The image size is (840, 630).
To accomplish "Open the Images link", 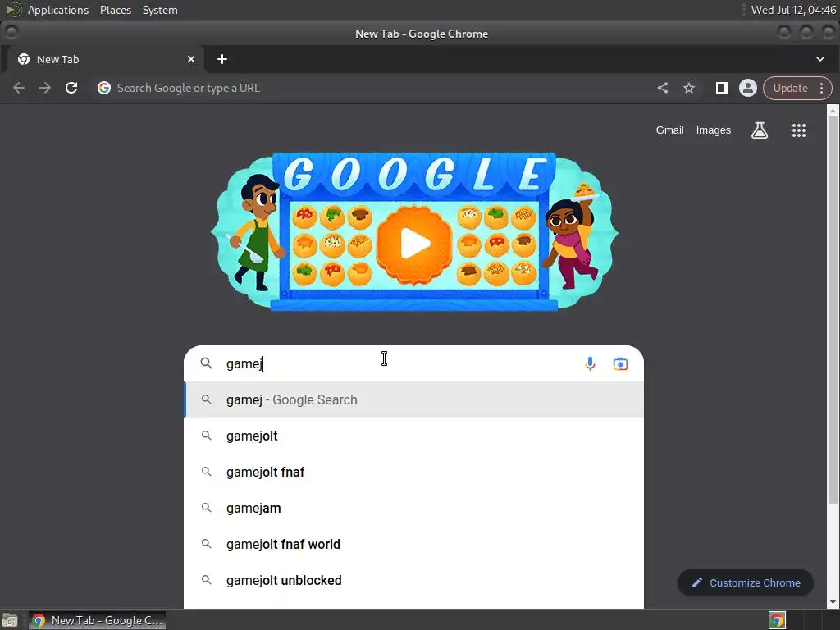I will coord(713,130).
